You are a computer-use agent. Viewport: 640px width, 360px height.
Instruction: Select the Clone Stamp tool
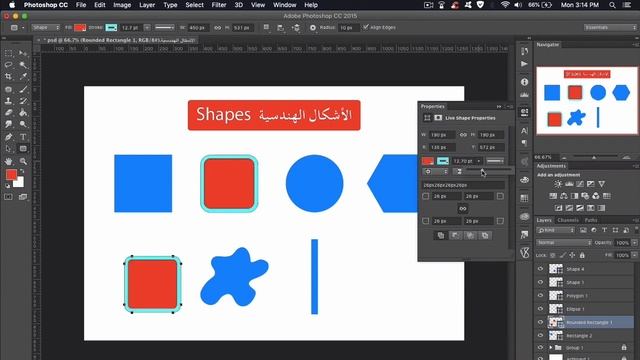click(x=9, y=101)
